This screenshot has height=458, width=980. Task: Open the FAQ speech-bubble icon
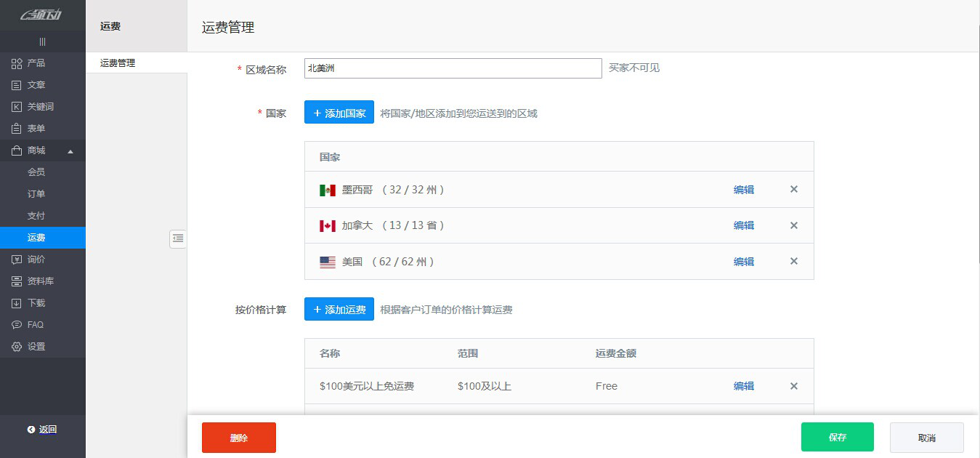(16, 324)
